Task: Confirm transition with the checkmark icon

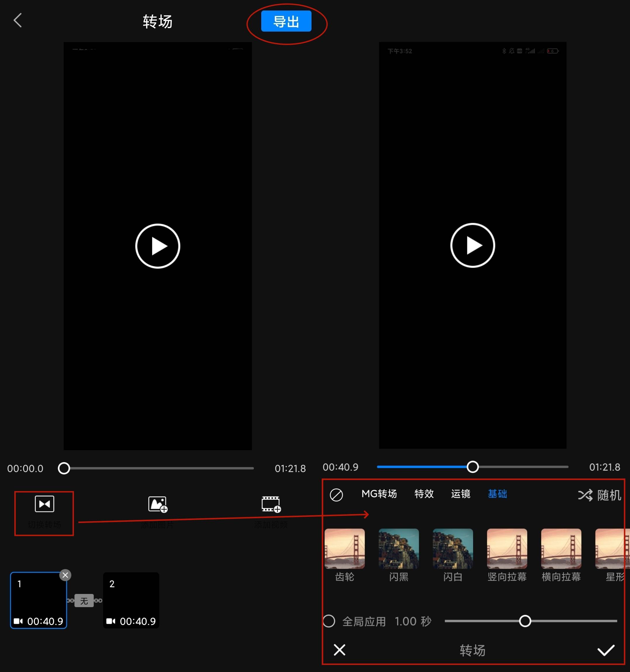Action: [x=606, y=650]
